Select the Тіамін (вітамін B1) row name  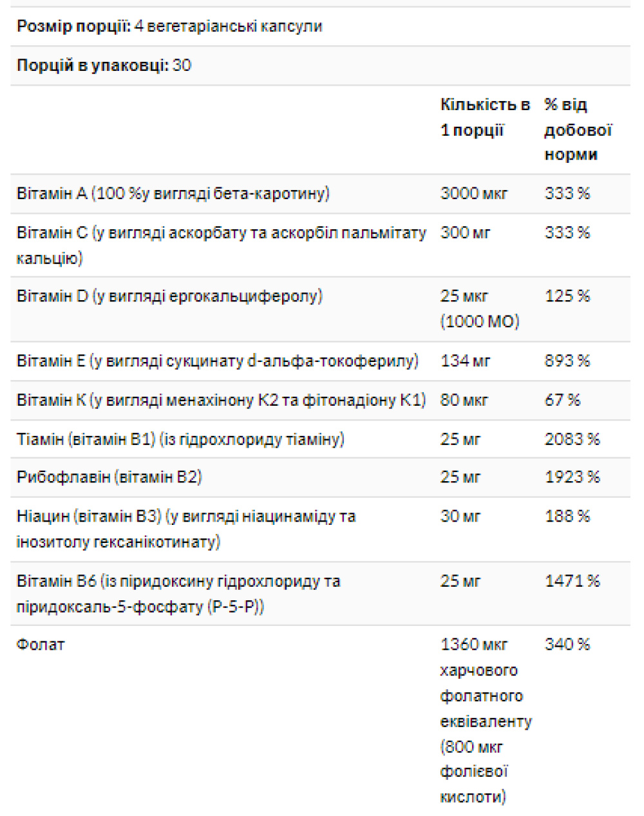[x=180, y=440]
